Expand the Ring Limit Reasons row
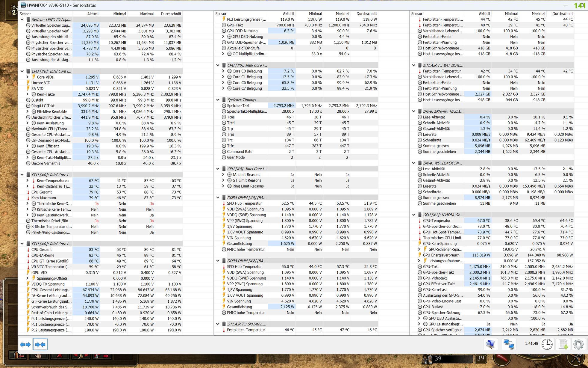The image size is (588, 368). tap(223, 186)
